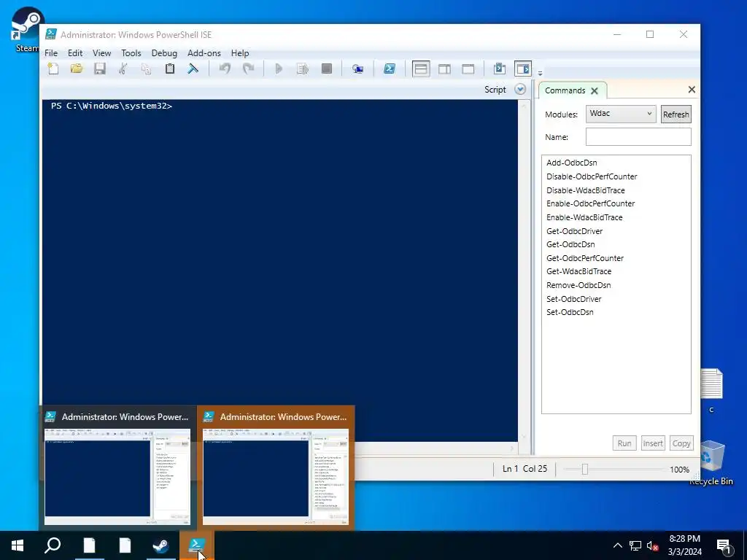Screen dimensions: 747x560
Task: Click the Refresh button
Action: coord(676,114)
